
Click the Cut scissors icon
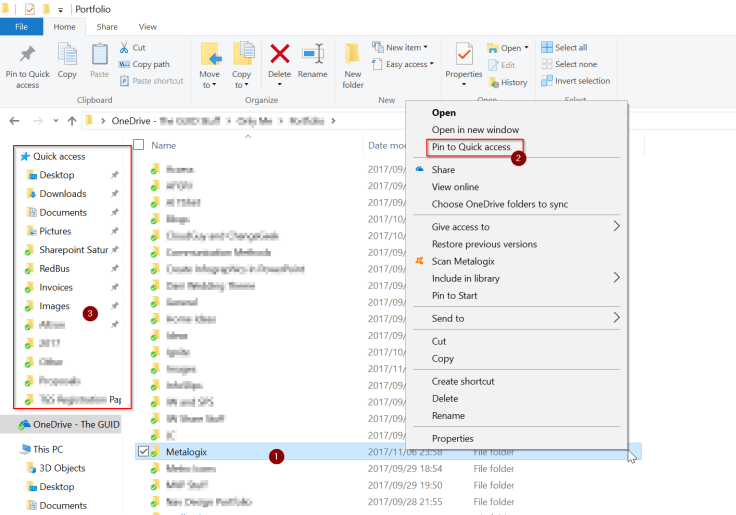pyautogui.click(x=124, y=47)
